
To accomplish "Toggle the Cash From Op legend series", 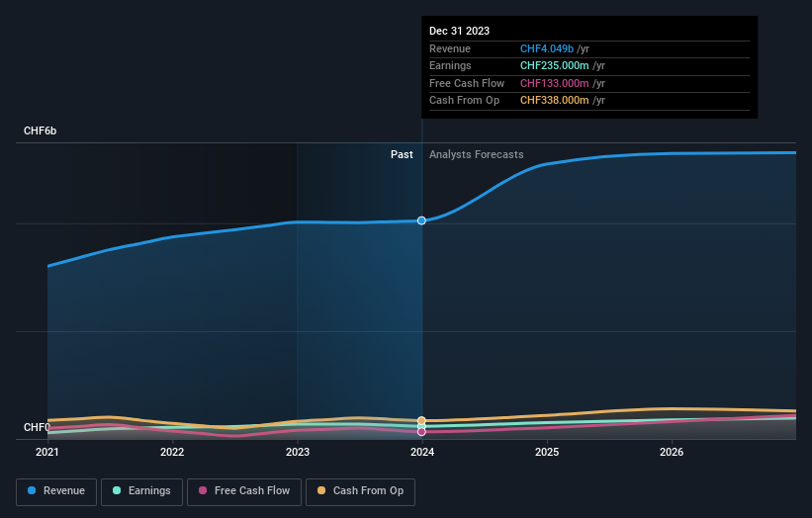I will tap(360, 491).
